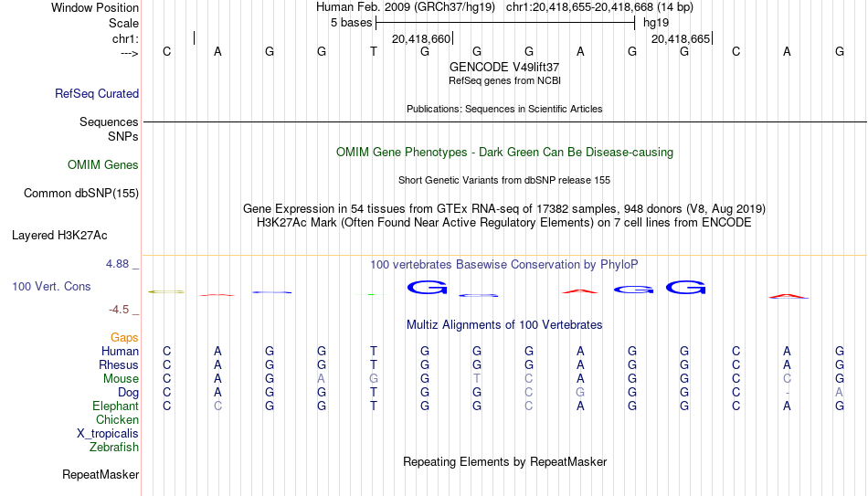Open the 100 Vert. Cons label
868x496 pixels.
(x=51, y=286)
